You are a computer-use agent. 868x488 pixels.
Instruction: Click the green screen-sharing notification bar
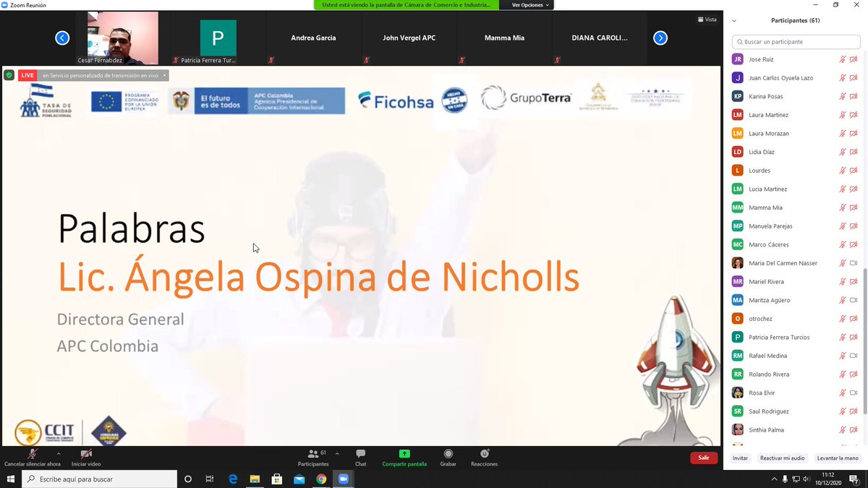pos(407,5)
